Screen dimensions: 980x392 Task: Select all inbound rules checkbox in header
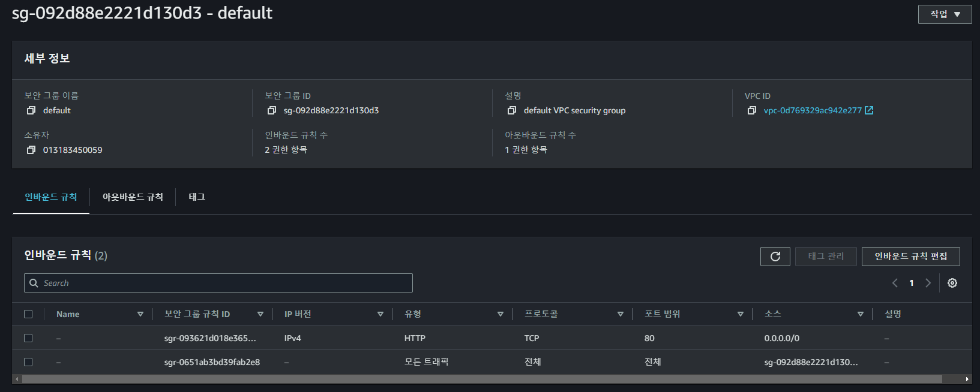28,314
